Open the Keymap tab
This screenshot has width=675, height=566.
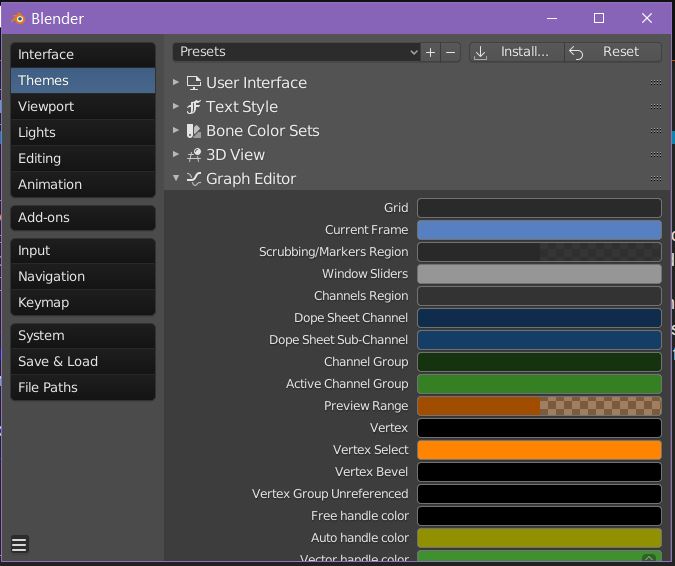coord(83,303)
